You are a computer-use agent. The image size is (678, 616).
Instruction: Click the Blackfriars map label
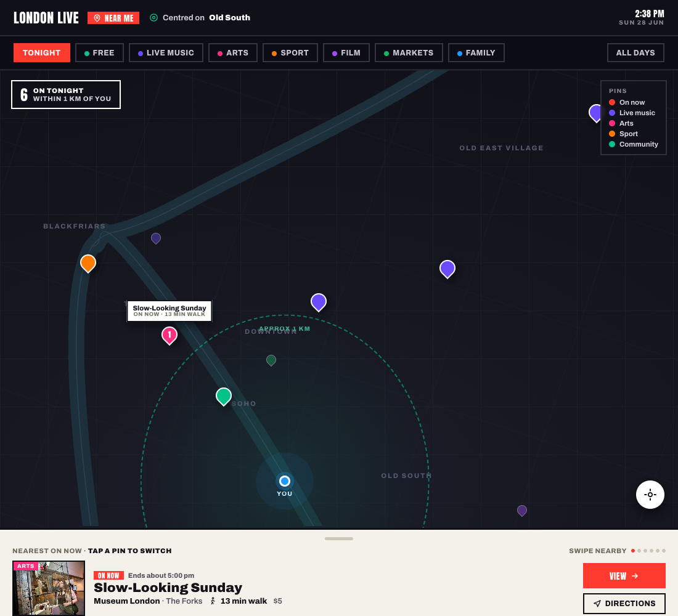75,226
